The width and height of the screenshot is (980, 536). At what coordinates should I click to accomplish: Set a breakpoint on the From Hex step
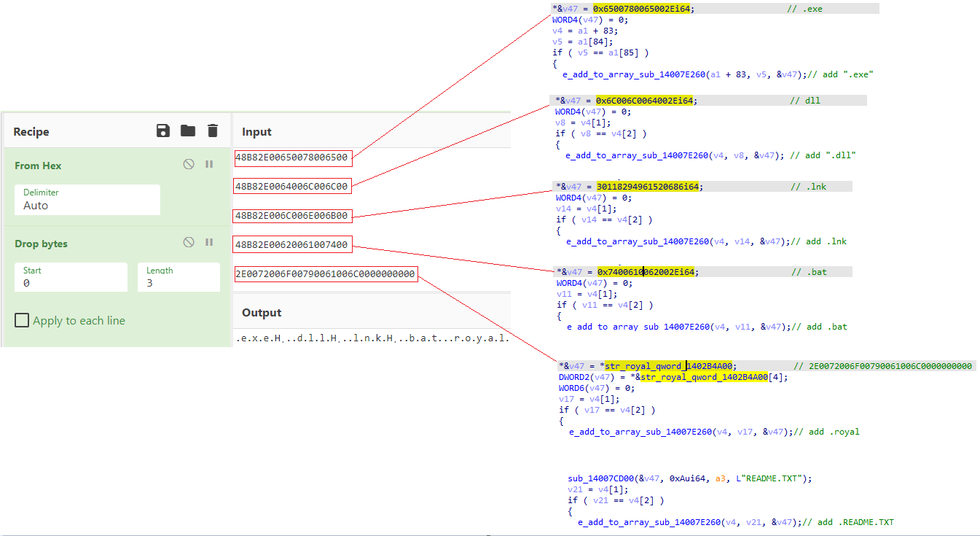[209, 163]
